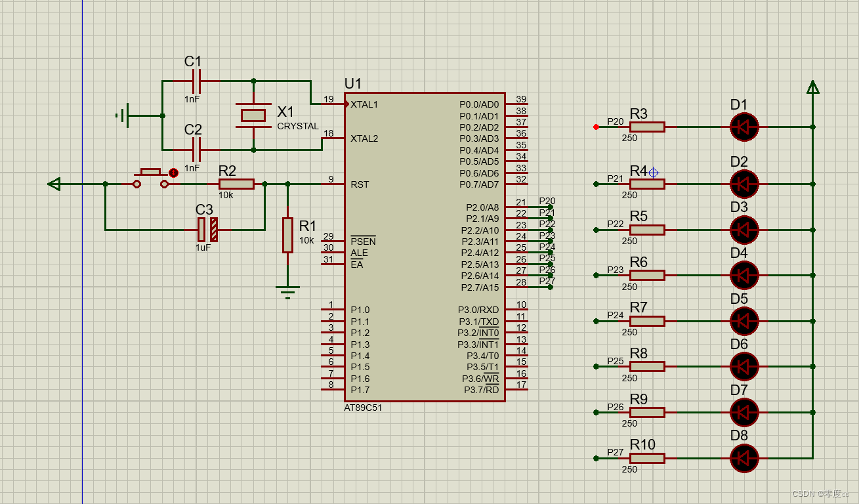Image resolution: width=859 pixels, height=504 pixels.
Task: Select capacitor C2 symbol
Action: coord(196,150)
